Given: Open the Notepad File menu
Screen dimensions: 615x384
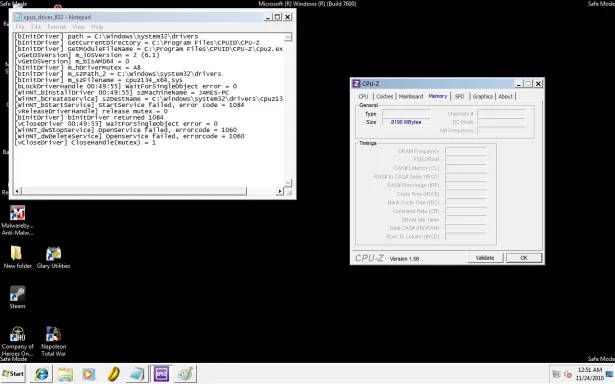Looking at the screenshot, I should [x=20, y=27].
